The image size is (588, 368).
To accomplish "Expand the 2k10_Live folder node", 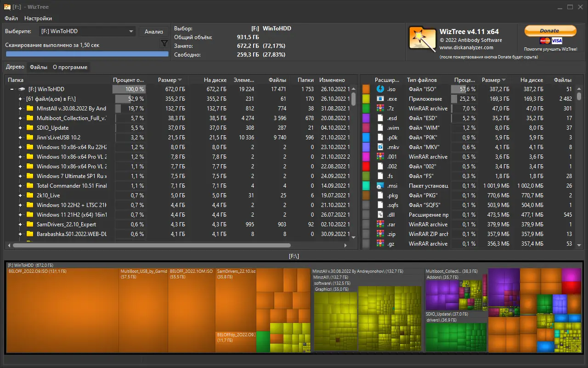I will (20, 195).
